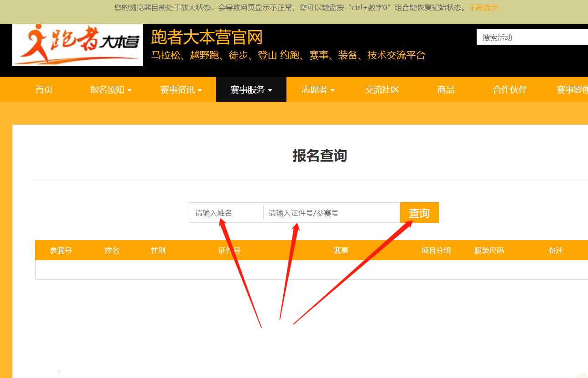Click the 服装尺码 column header

click(489, 250)
